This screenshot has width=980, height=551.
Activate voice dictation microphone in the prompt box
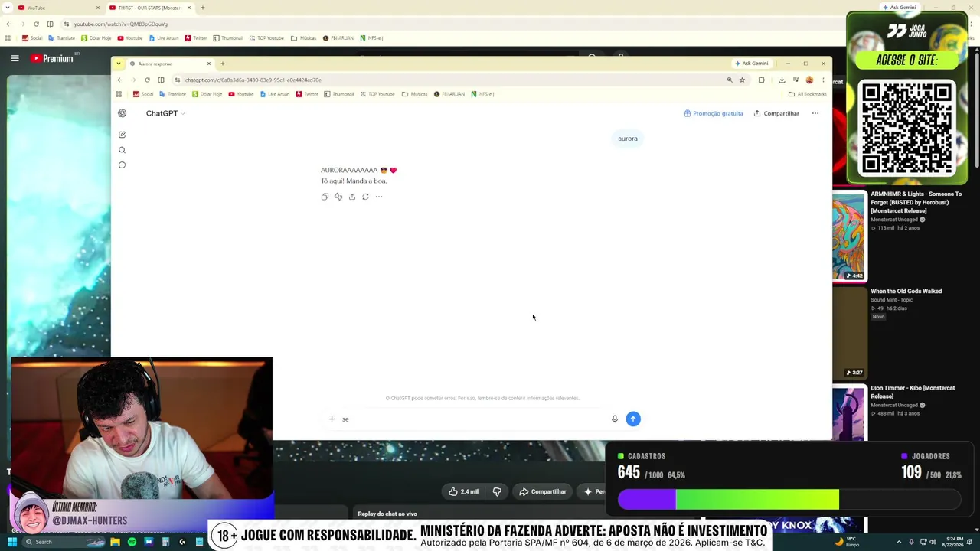[x=614, y=419]
